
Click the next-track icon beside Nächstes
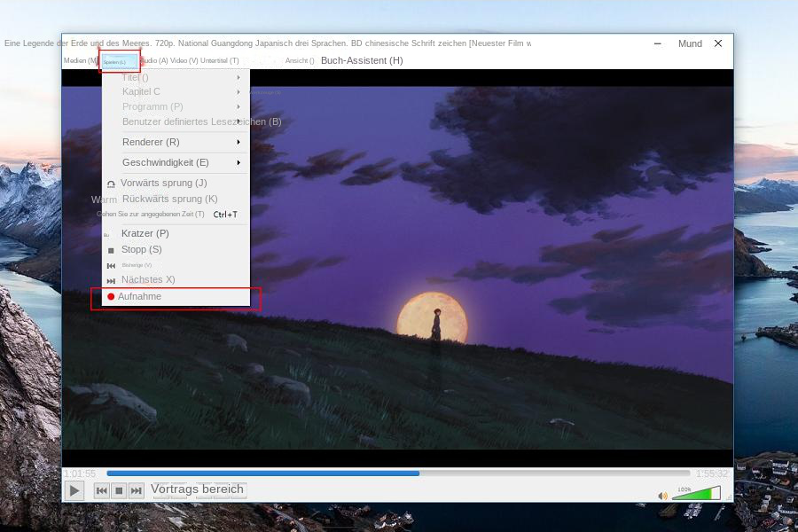tap(111, 280)
